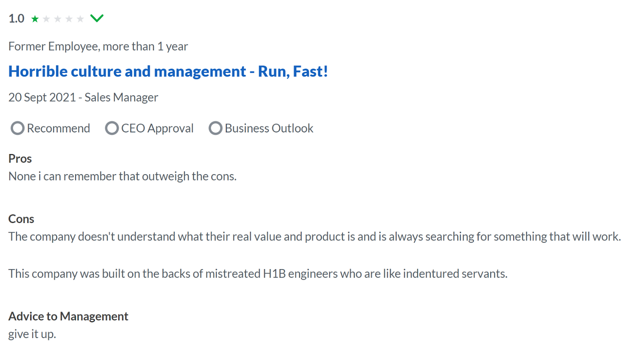The height and width of the screenshot is (344, 644).
Task: Click the Recommend circle indicator
Action: coord(17,128)
